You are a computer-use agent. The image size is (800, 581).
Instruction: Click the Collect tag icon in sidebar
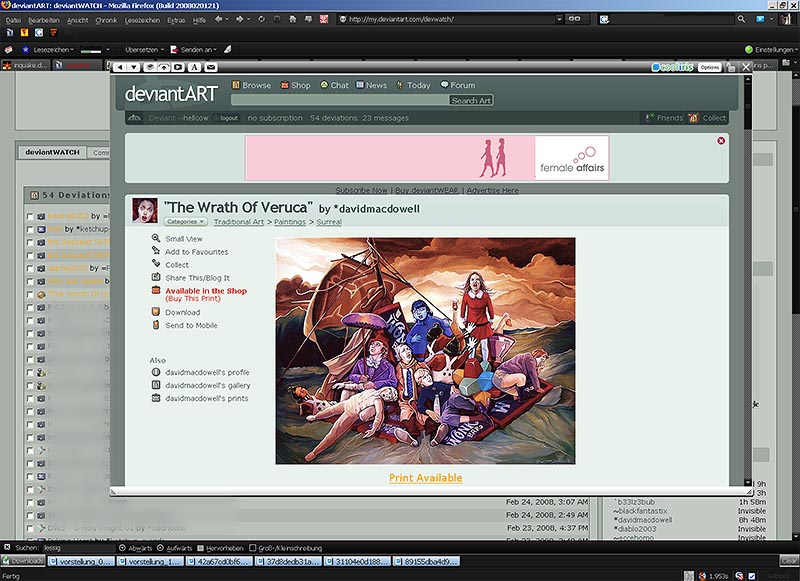(156, 264)
